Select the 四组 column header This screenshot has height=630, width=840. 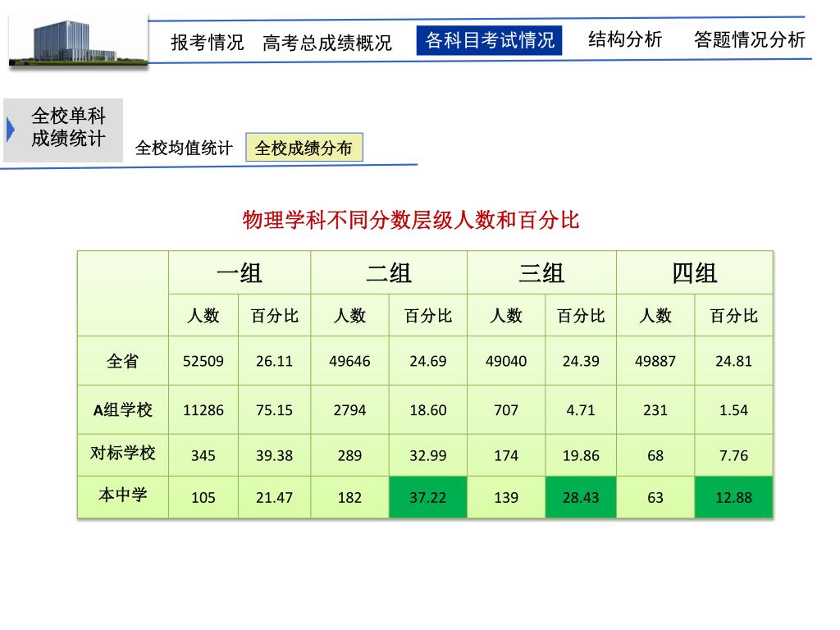pyautogui.click(x=695, y=272)
